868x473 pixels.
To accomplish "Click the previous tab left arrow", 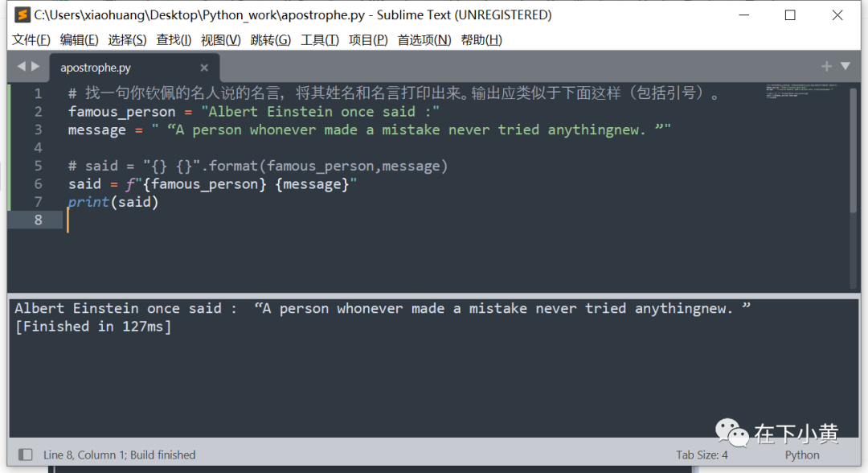I will click(21, 67).
